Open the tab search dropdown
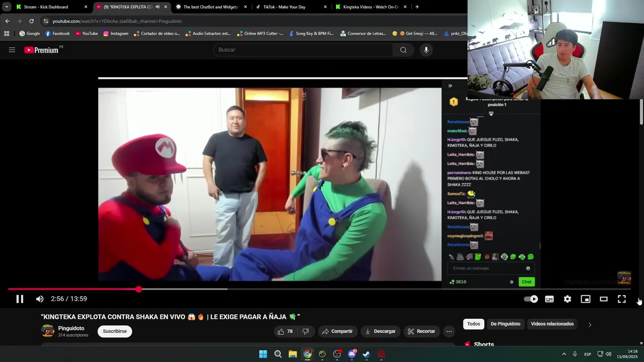Screen dimensions: 644x362 7,7
